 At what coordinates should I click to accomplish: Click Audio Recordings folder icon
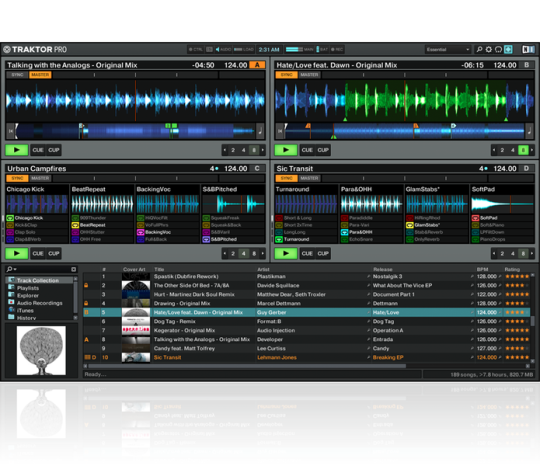pyautogui.click(x=11, y=302)
